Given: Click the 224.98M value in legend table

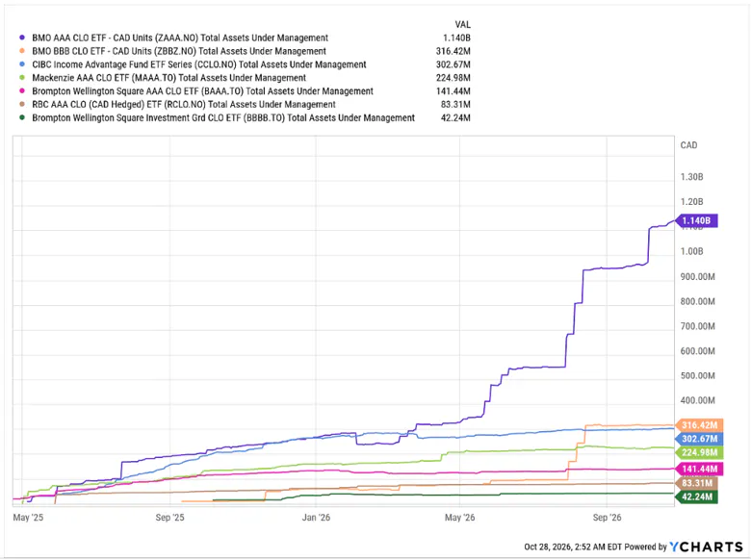Looking at the screenshot, I should click(453, 78).
